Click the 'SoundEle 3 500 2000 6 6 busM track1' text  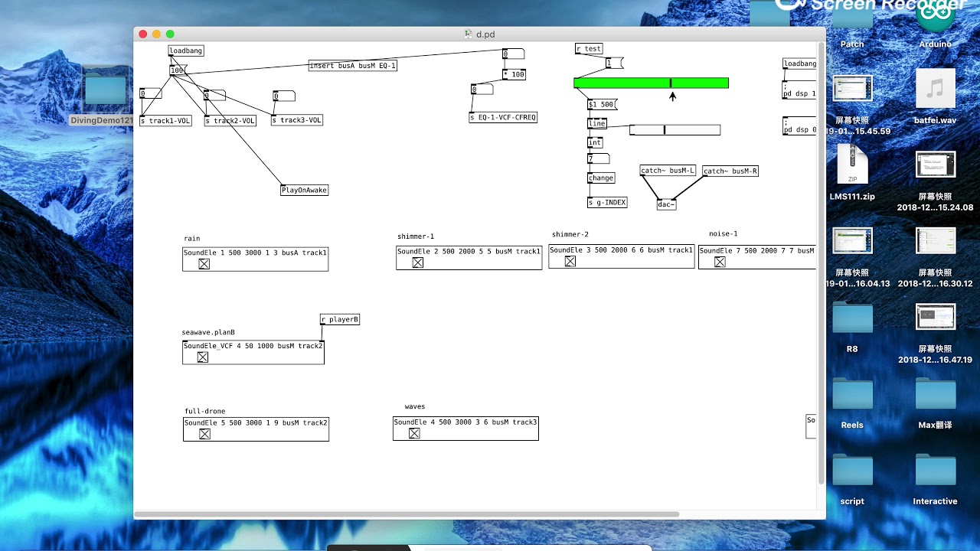[621, 250]
